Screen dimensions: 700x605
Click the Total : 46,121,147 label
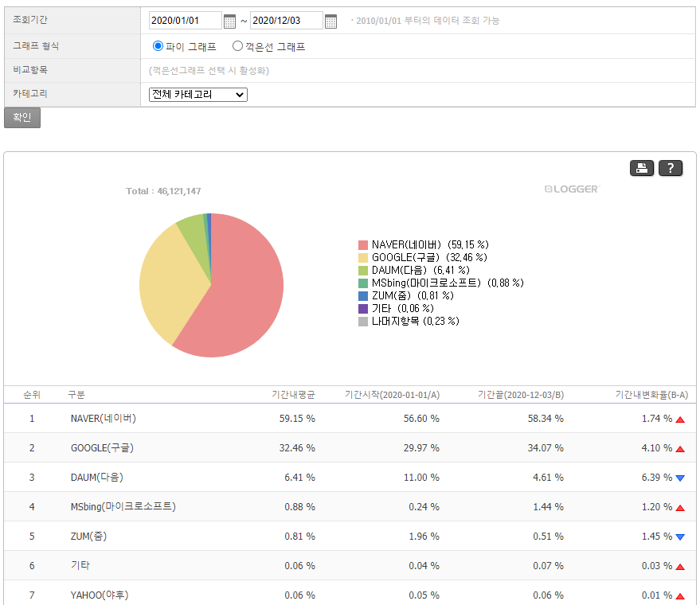(x=163, y=191)
